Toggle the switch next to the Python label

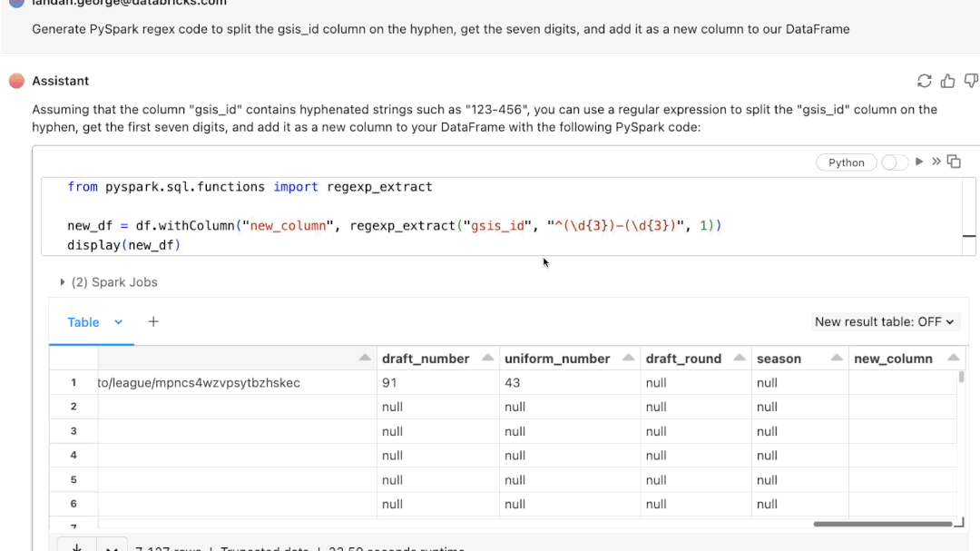pyautogui.click(x=895, y=162)
